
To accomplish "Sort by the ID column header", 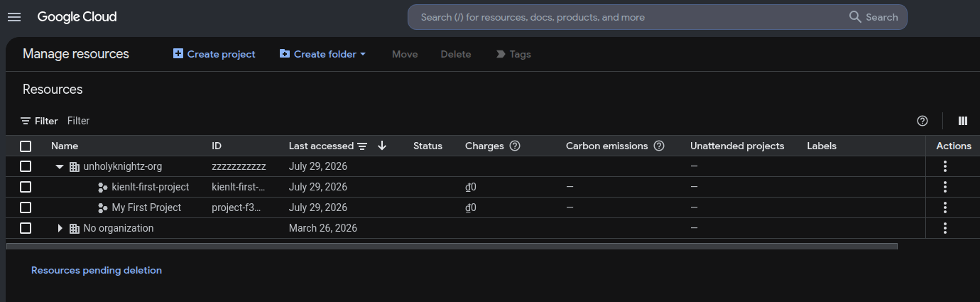I will click(x=217, y=146).
